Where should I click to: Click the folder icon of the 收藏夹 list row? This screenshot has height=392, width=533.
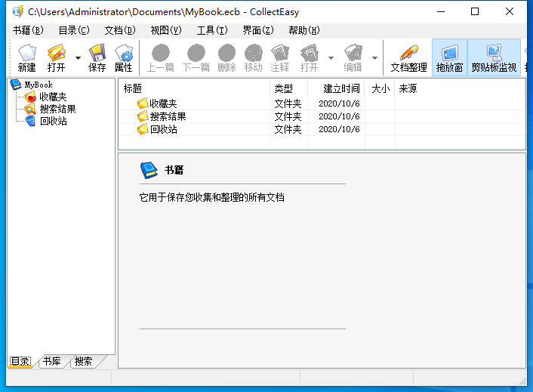click(143, 103)
